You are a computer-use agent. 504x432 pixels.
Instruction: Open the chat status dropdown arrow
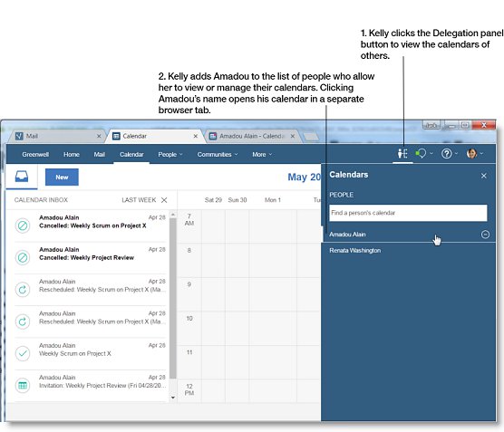coord(431,154)
